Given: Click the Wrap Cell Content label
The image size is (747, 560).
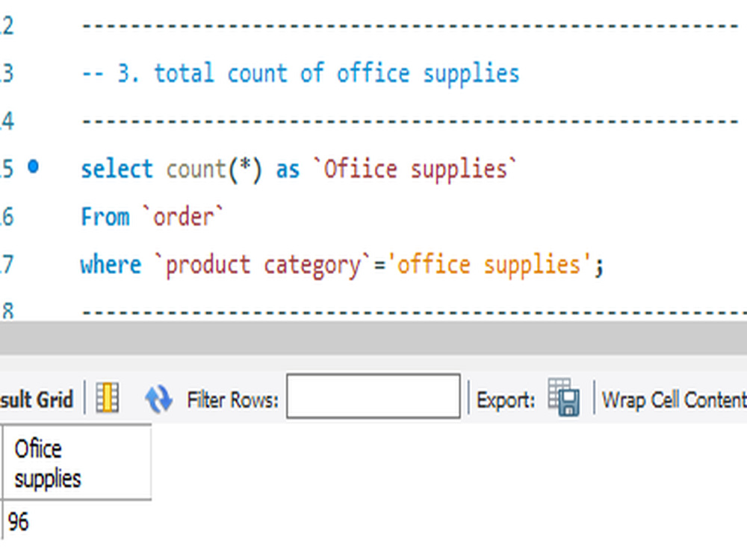Looking at the screenshot, I should pos(674,399).
